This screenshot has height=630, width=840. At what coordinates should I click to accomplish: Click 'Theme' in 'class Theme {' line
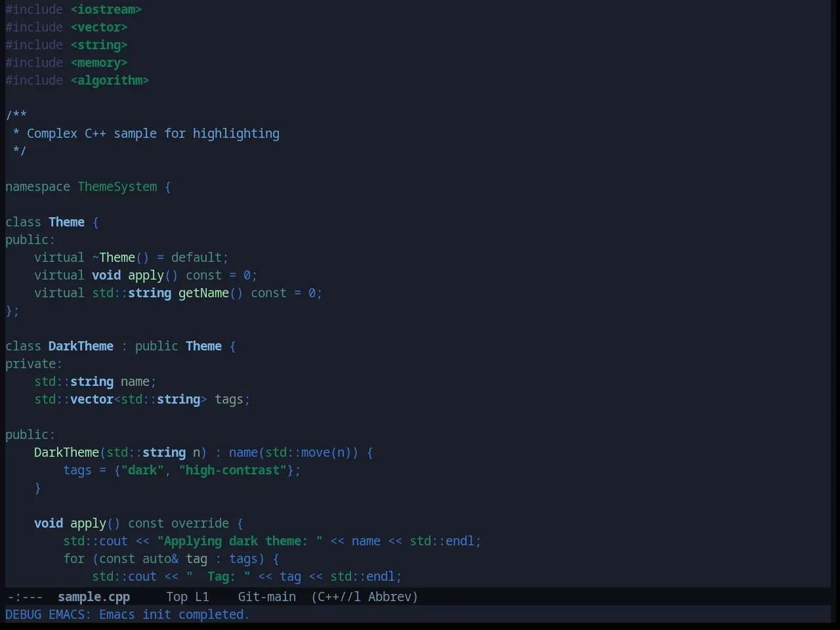pos(66,222)
